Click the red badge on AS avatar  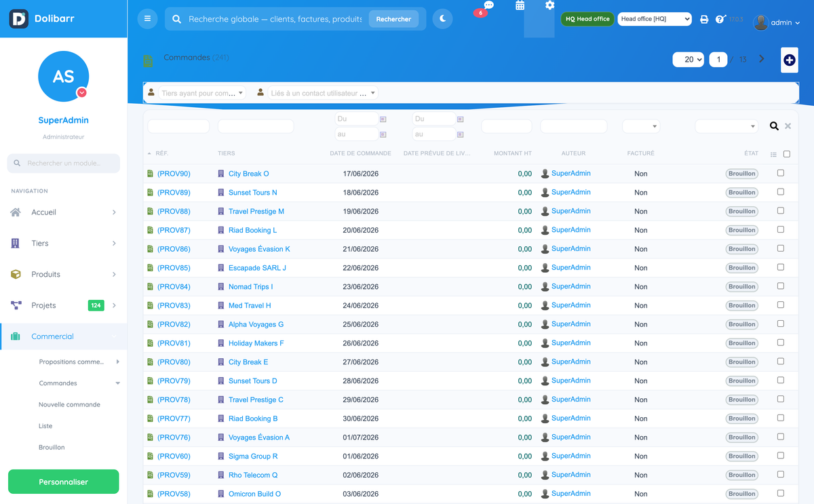(x=81, y=92)
